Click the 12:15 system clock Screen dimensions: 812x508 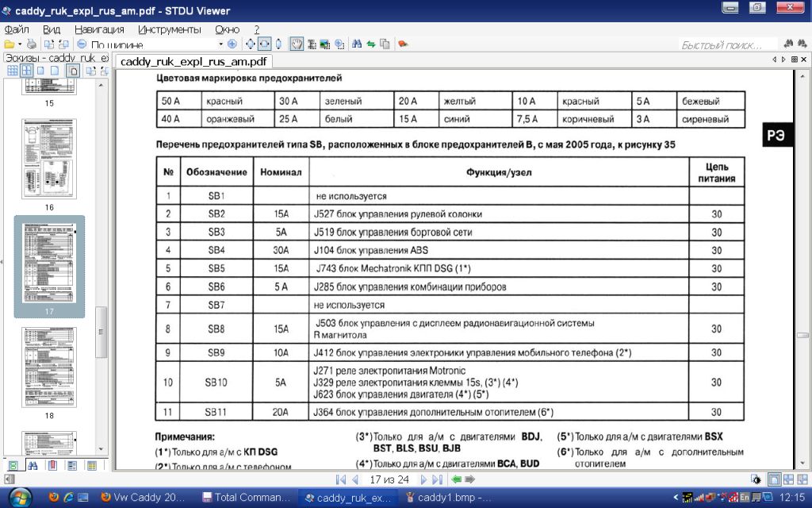[792, 497]
